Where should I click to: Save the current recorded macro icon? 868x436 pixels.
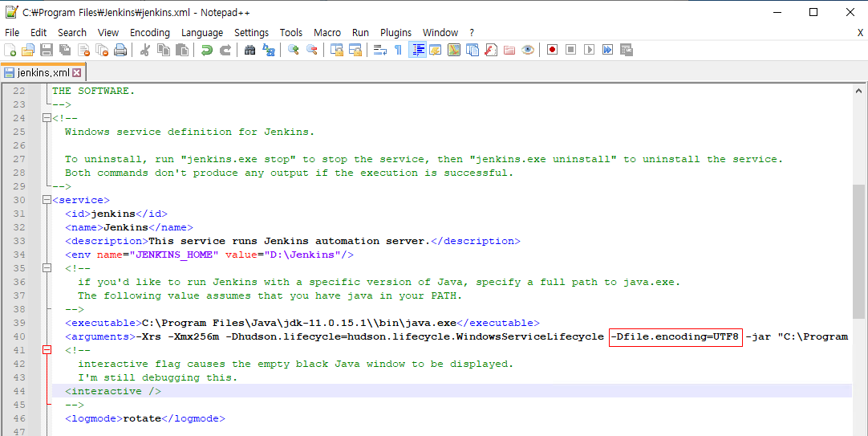626,50
